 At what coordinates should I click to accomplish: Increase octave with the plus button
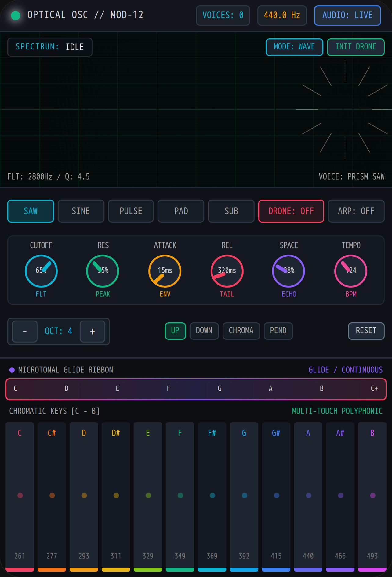pos(93,332)
